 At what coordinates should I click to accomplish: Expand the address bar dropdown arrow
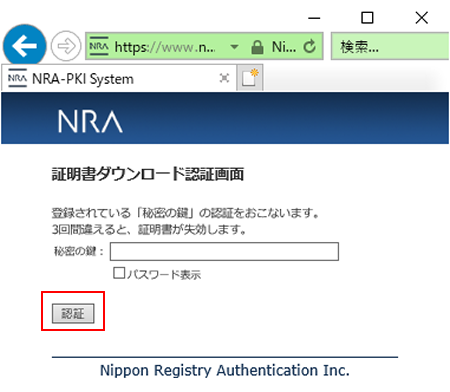(234, 47)
